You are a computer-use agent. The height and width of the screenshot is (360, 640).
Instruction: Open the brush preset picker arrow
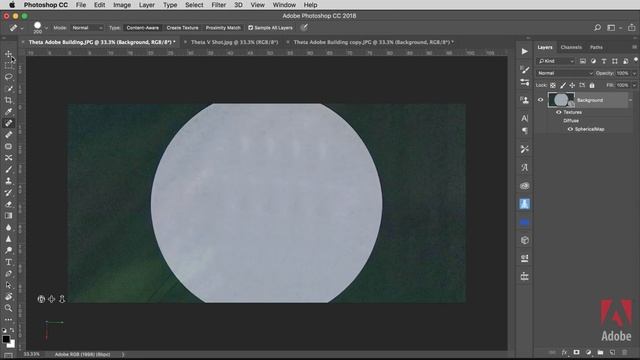[46, 28]
